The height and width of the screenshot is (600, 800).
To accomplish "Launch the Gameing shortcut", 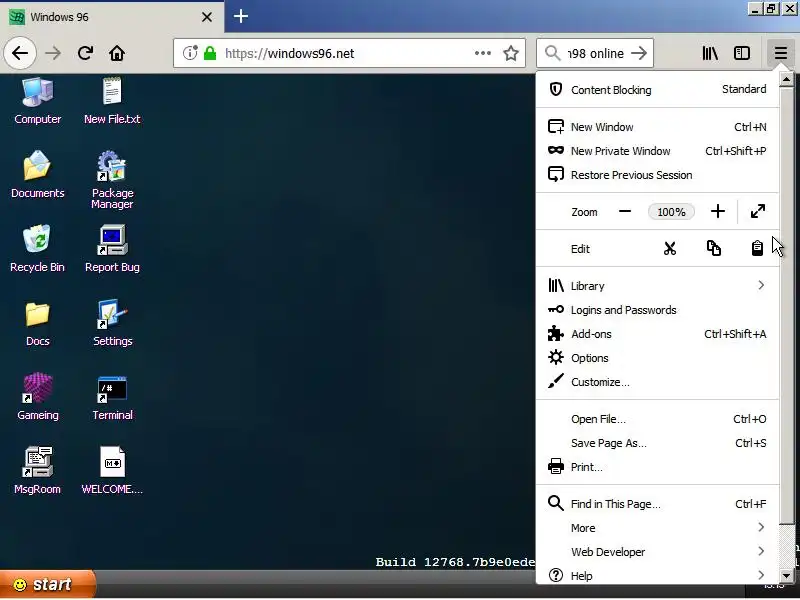I will click(37, 396).
